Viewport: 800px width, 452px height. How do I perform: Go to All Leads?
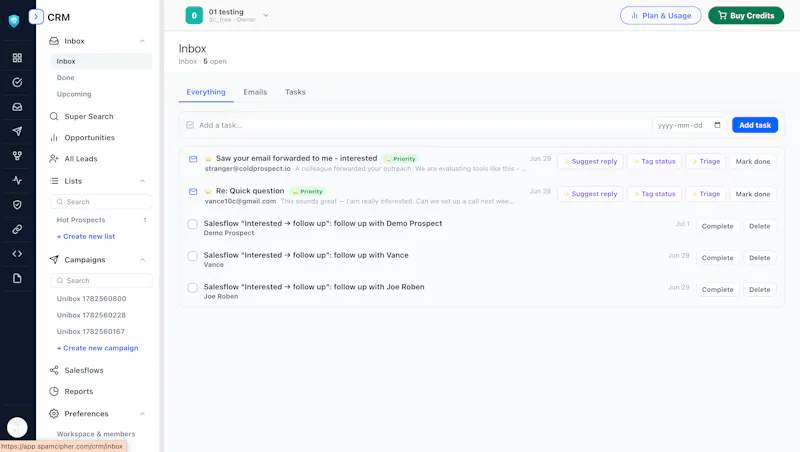pos(81,159)
